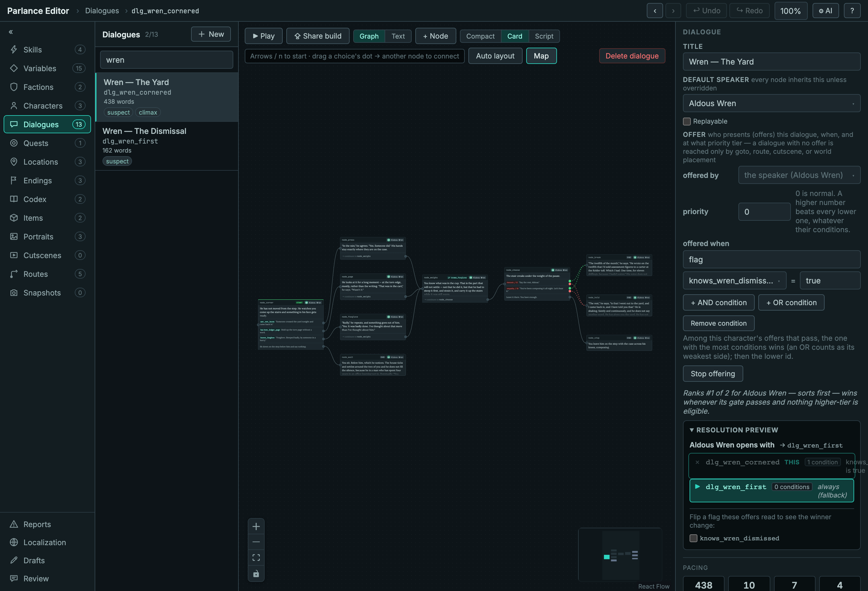
Task: Add an OR condition
Action: pos(791,303)
